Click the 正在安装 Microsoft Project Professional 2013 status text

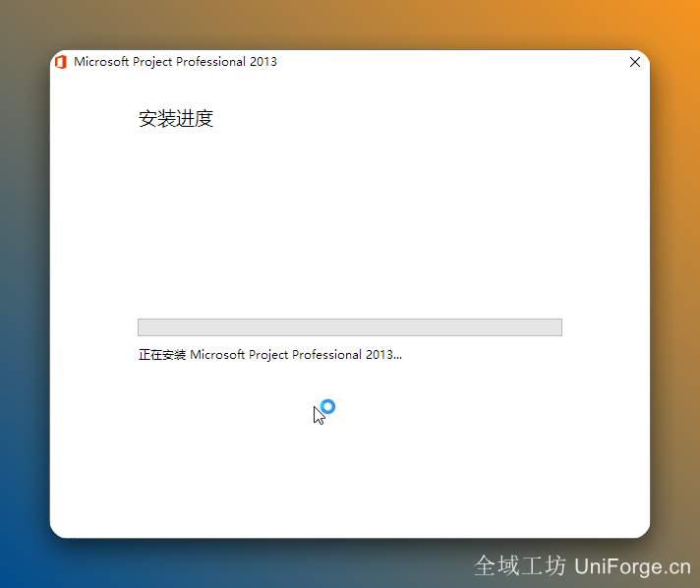pos(270,355)
